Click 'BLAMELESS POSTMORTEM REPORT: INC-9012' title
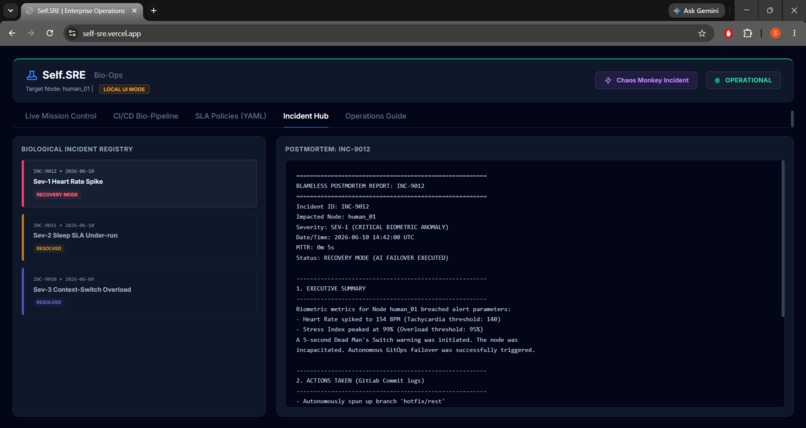This screenshot has width=806, height=428. (x=360, y=185)
